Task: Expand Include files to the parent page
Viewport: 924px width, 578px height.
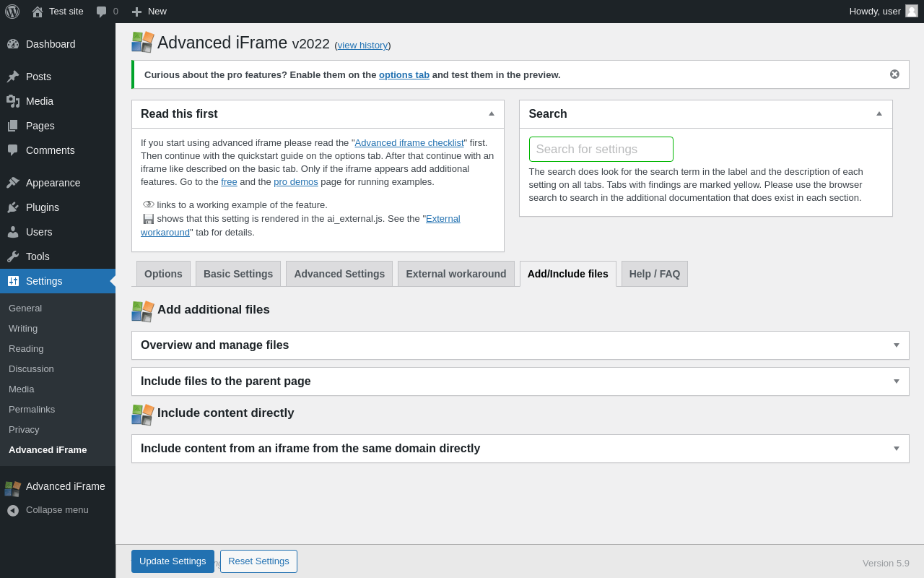Action: (897, 381)
